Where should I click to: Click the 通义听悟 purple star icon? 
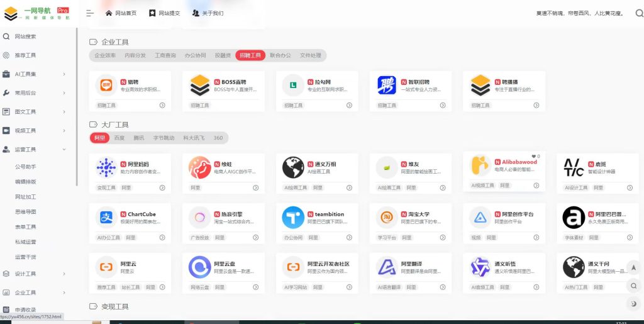[480, 267]
